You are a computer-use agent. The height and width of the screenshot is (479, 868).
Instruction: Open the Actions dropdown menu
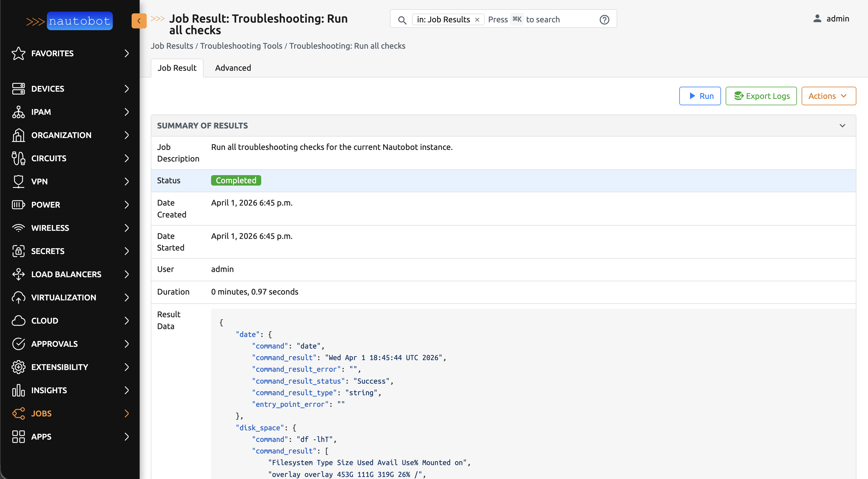coord(828,96)
